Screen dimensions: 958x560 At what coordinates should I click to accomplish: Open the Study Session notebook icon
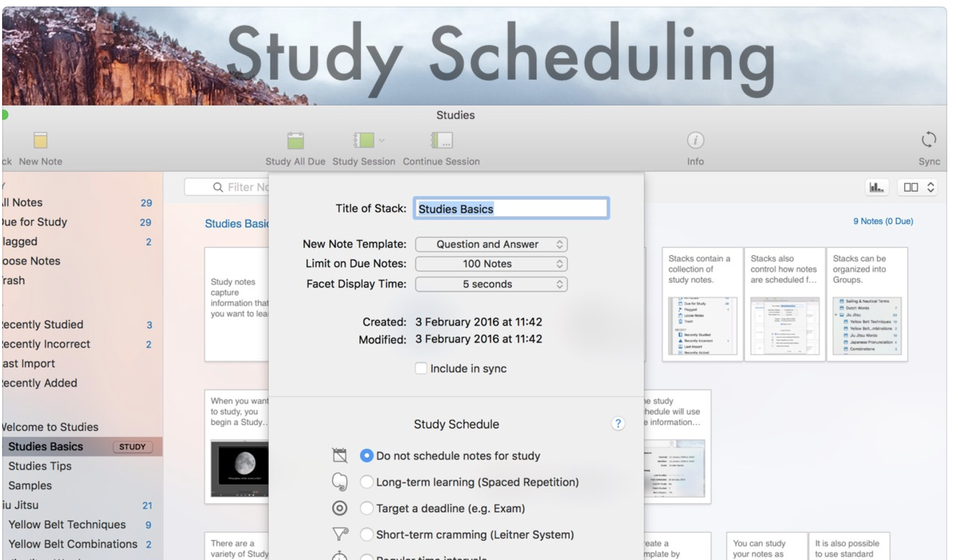tap(363, 140)
